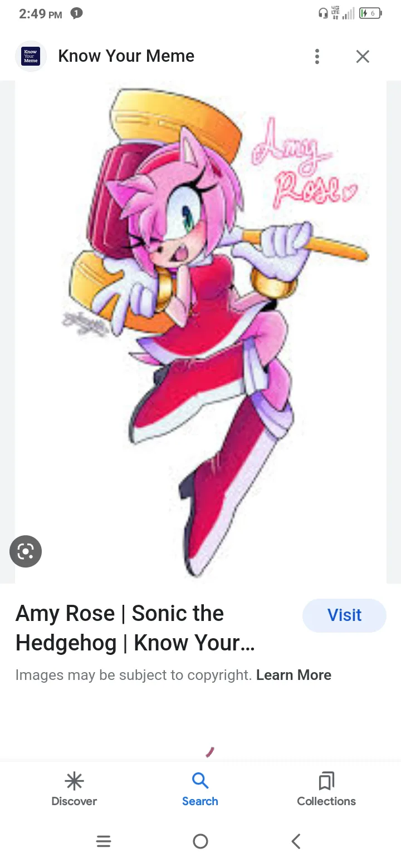
Task: Launch Google Lens on this image
Action: point(26,551)
